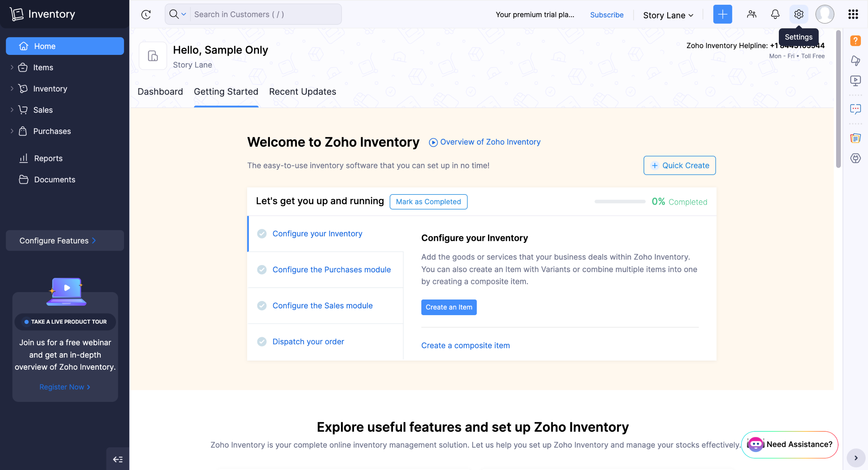
Task: Toggle the Dispatch your order check circle
Action: point(262,342)
